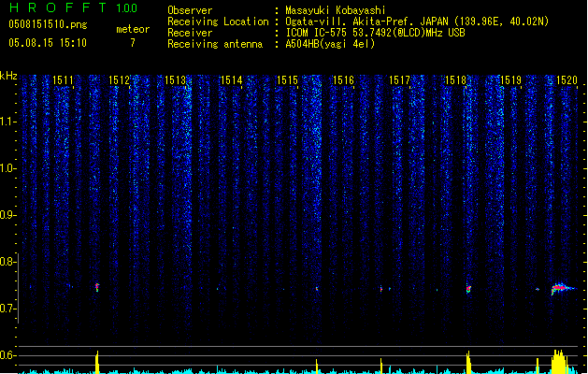Click the 0.7 kHz axis label
This screenshot has width=588, height=374.
pyautogui.click(x=8, y=309)
